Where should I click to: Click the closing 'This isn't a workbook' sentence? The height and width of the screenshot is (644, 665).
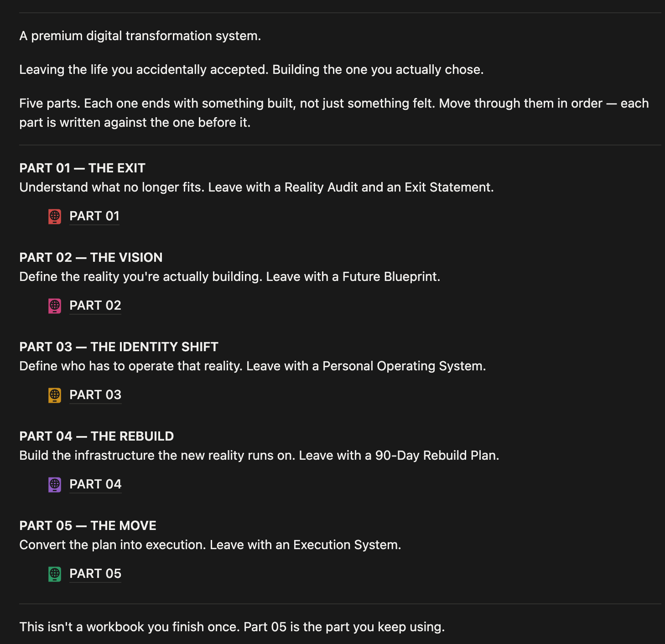232,627
